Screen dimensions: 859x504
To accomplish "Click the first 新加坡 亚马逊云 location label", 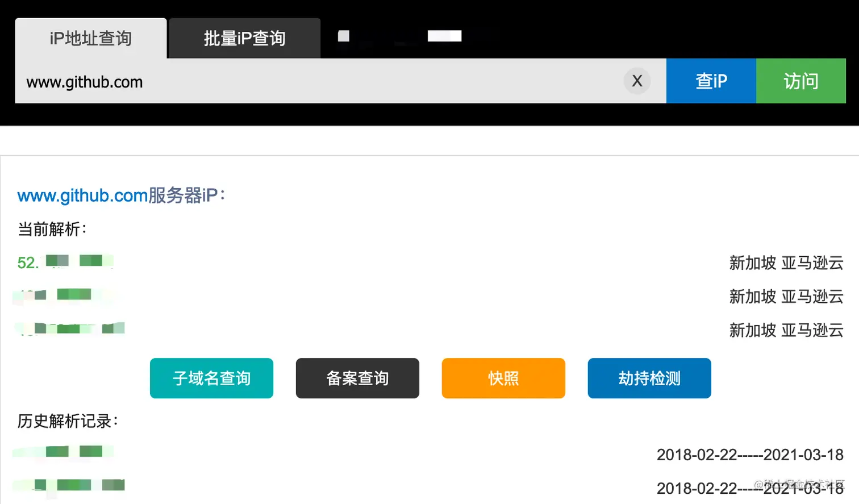I will [785, 263].
